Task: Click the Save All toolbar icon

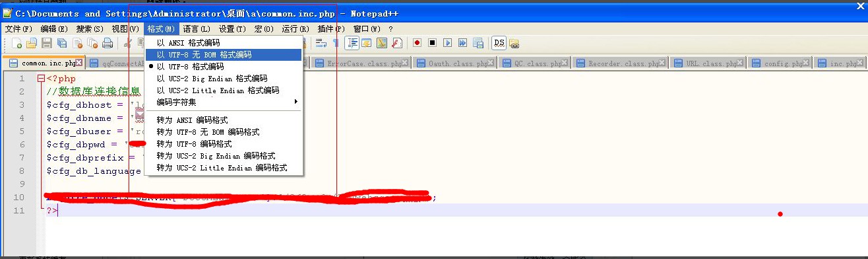Action: [62, 43]
